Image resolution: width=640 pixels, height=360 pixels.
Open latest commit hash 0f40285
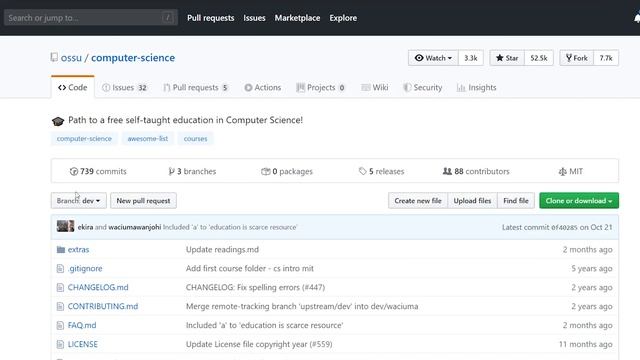pos(564,227)
